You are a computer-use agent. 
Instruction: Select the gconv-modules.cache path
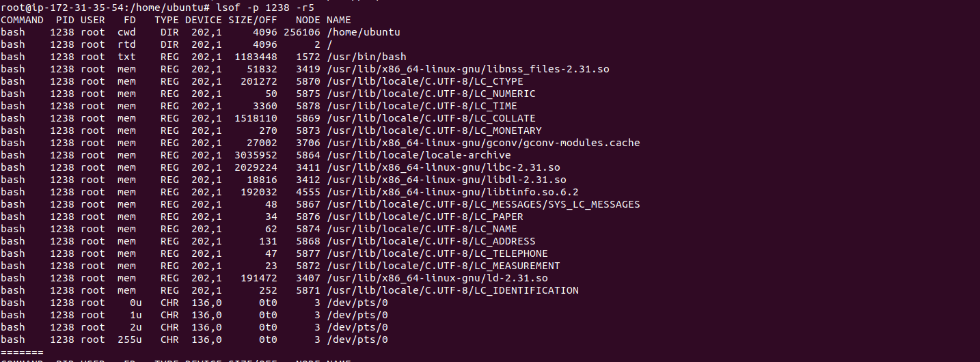483,143
